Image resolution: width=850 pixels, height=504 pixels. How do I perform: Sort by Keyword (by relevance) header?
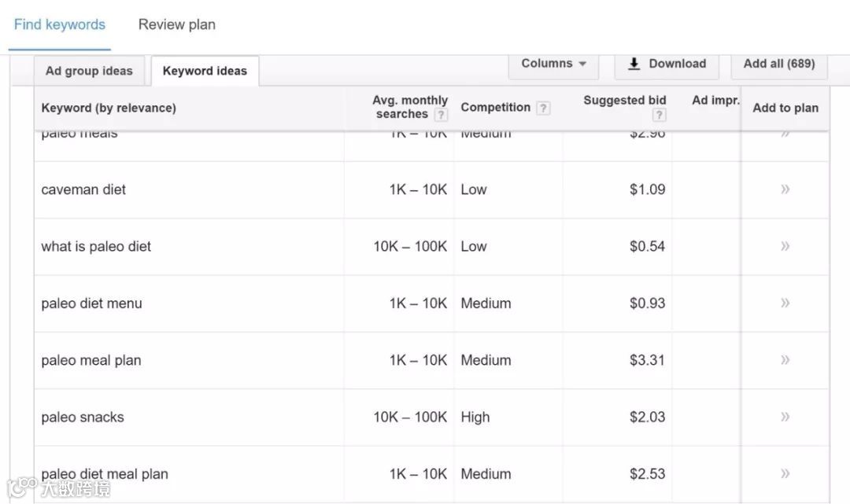109,108
